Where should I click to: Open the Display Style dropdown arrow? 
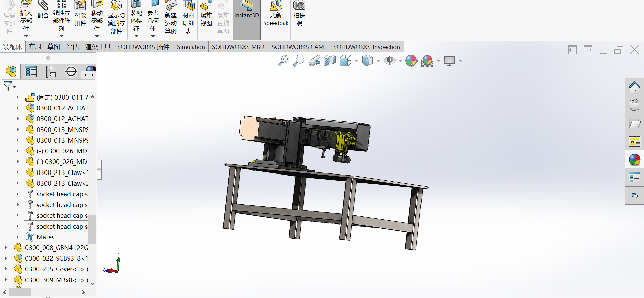point(378,61)
